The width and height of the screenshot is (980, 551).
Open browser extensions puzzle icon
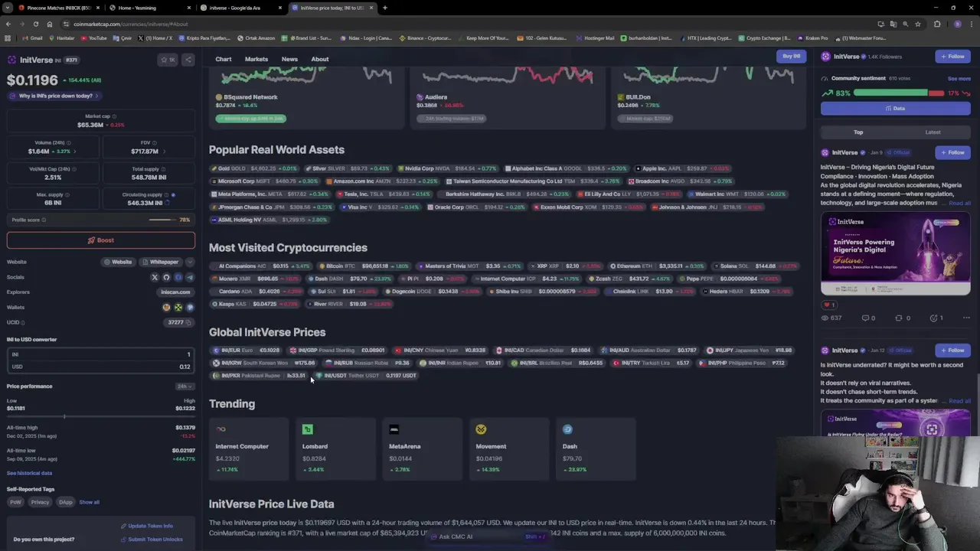(x=937, y=24)
